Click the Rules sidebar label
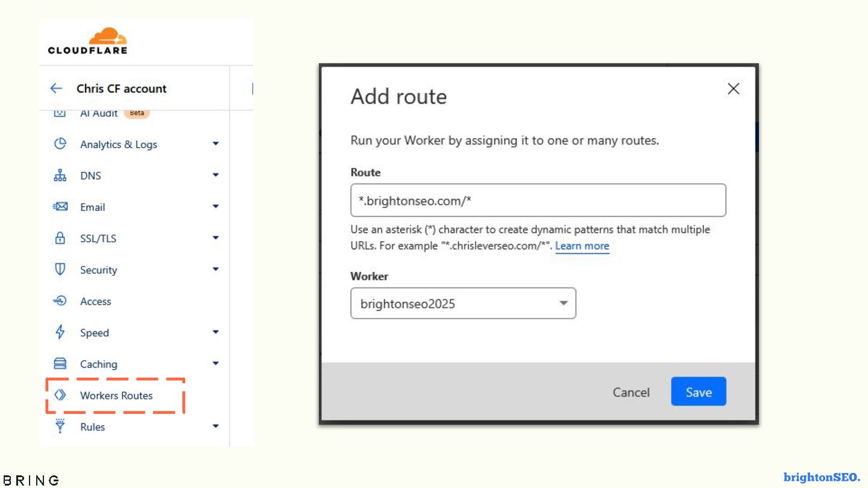Viewport: 868px width, 488px height. pos(92,427)
